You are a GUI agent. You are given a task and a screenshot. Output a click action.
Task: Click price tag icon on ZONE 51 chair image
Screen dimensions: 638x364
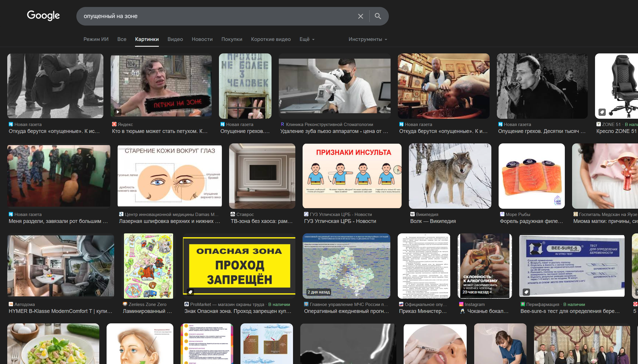point(602,112)
